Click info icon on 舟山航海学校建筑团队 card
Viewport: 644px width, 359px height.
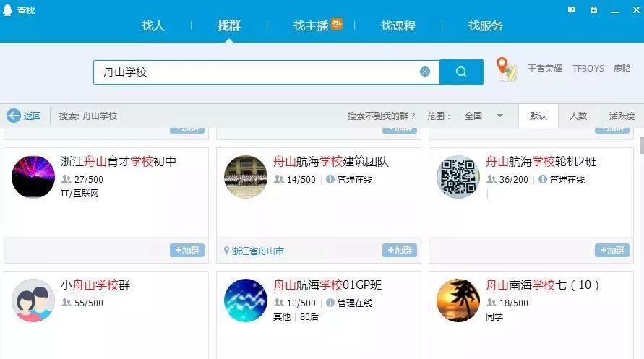(x=330, y=179)
